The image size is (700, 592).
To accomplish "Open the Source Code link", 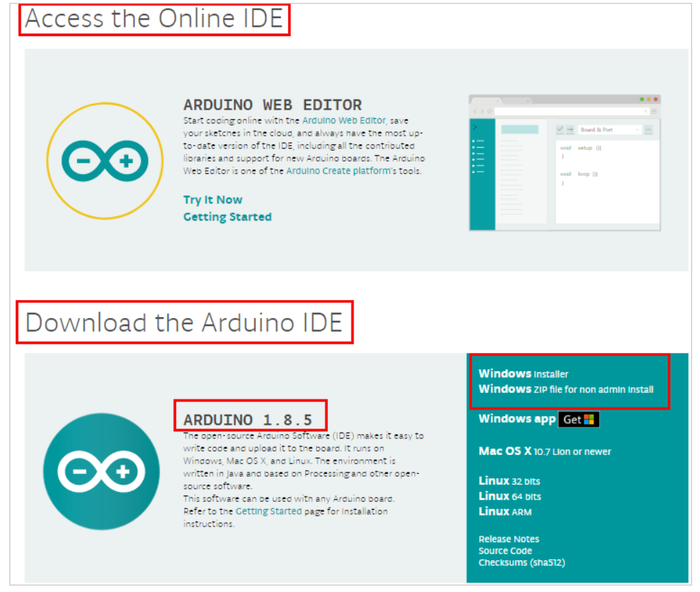I will pyautogui.click(x=505, y=551).
